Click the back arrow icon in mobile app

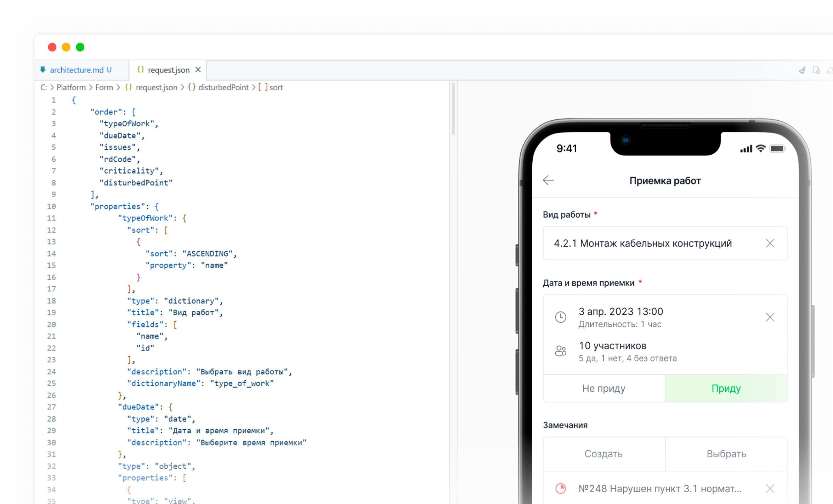[x=548, y=180]
